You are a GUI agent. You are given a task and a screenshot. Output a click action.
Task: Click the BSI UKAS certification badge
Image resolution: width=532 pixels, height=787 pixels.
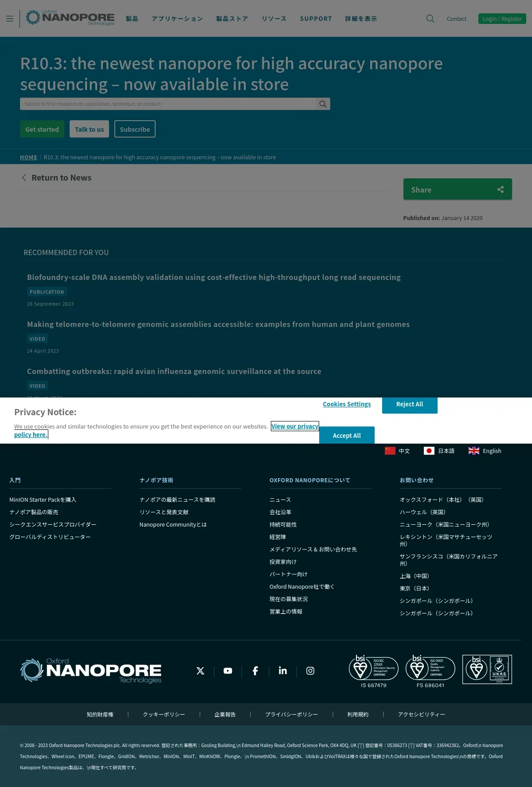[x=487, y=669]
